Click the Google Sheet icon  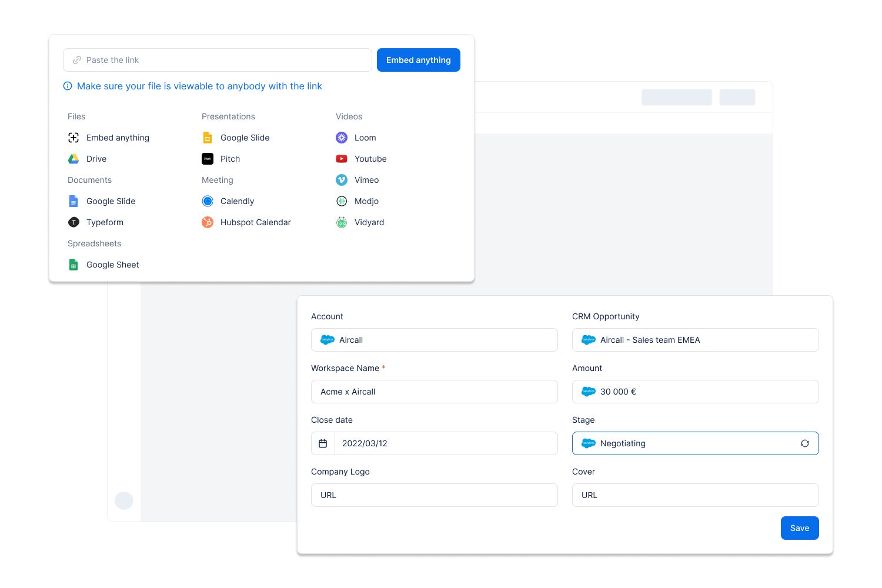pos(73,265)
